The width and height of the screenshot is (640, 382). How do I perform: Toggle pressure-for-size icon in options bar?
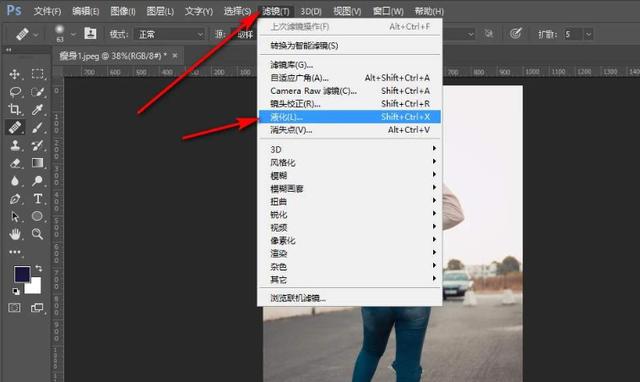tap(516, 33)
